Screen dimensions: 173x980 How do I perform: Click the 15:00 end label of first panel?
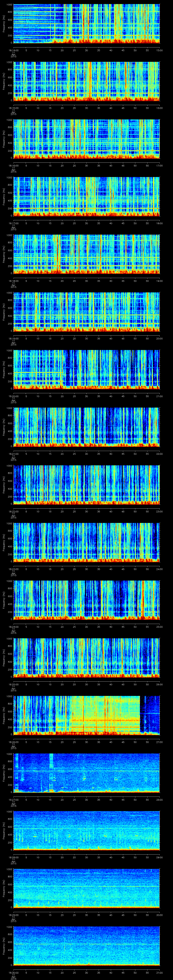159,50
